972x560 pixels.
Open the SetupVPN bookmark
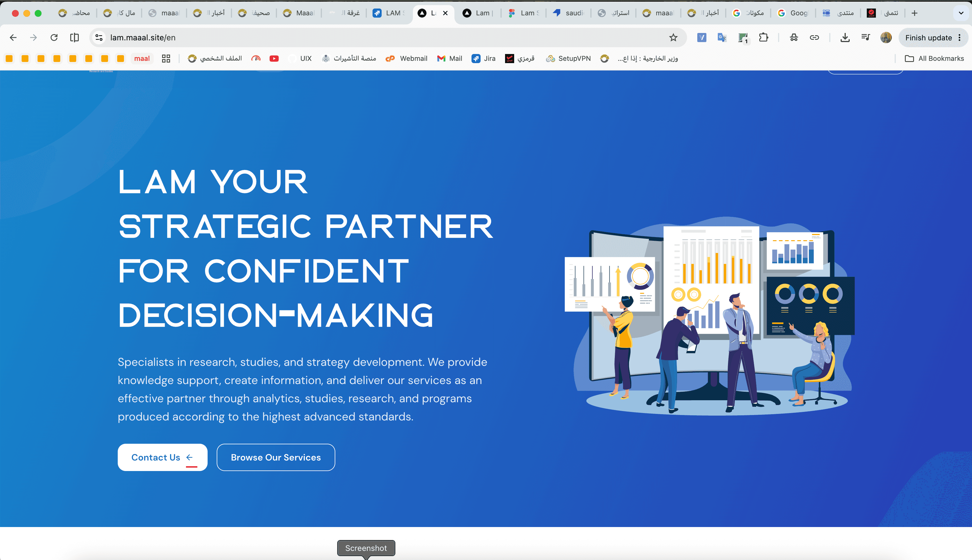(568, 59)
